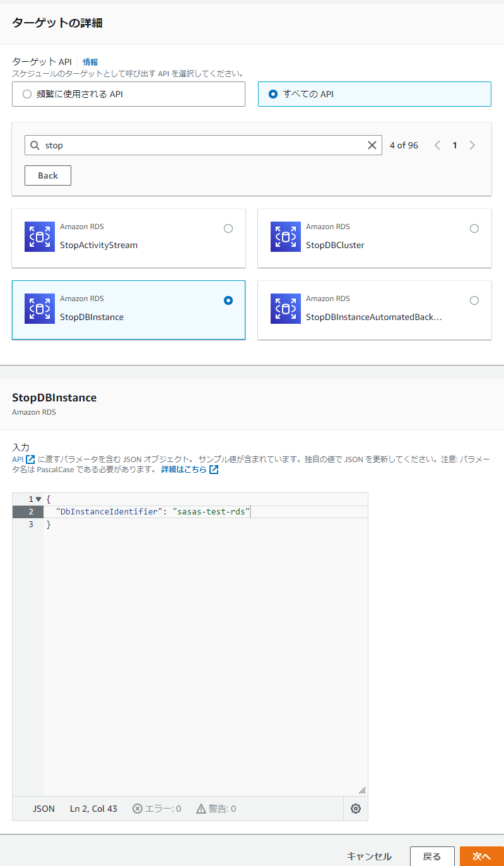Viewport: 504px width, 866px height.
Task: Click line number 3 in editor gutter
Action: [x=31, y=525]
